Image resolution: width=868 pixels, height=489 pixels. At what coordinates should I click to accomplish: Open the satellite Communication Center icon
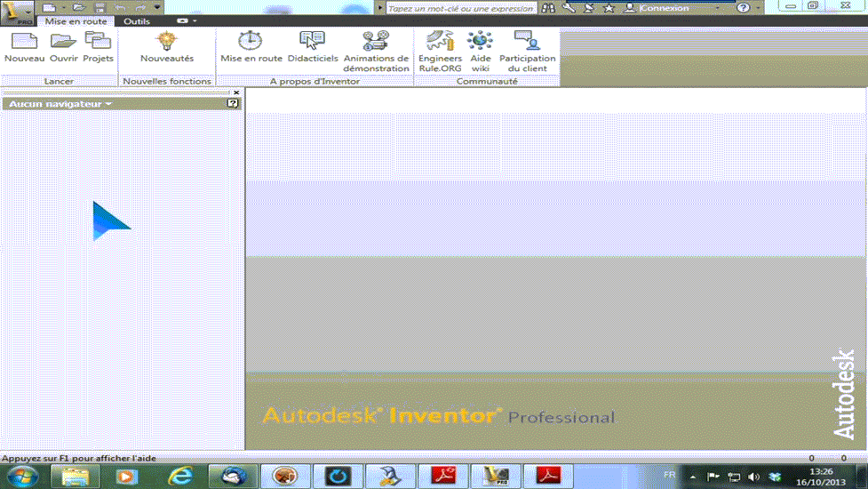(589, 8)
